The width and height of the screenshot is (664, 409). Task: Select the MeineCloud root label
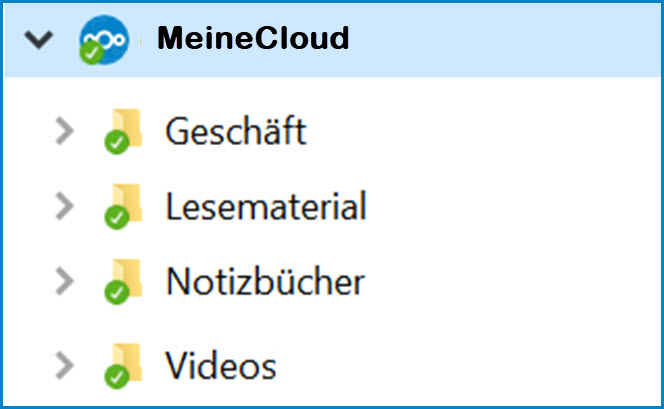click(x=253, y=39)
